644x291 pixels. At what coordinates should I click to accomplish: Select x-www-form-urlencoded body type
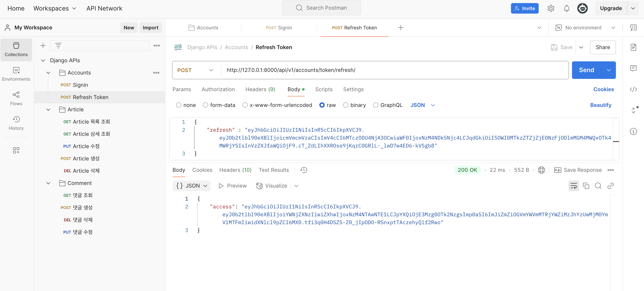tap(245, 105)
